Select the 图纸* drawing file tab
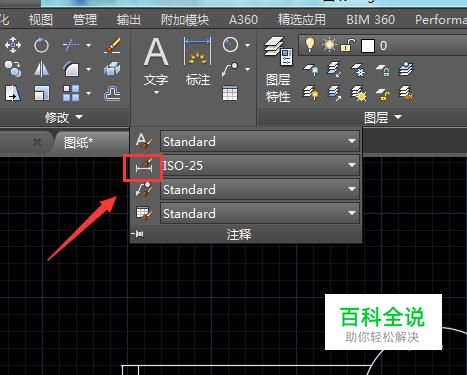Viewport: 467px width, 375px height. (x=78, y=143)
